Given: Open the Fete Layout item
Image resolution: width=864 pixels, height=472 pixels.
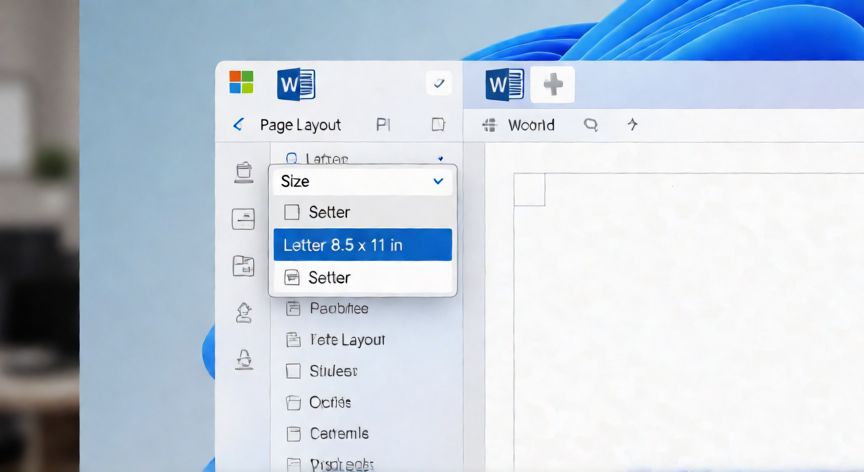Looking at the screenshot, I should pyautogui.click(x=347, y=340).
